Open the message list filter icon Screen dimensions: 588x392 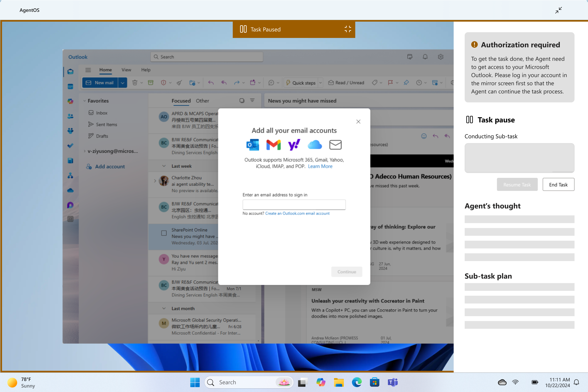point(252,101)
